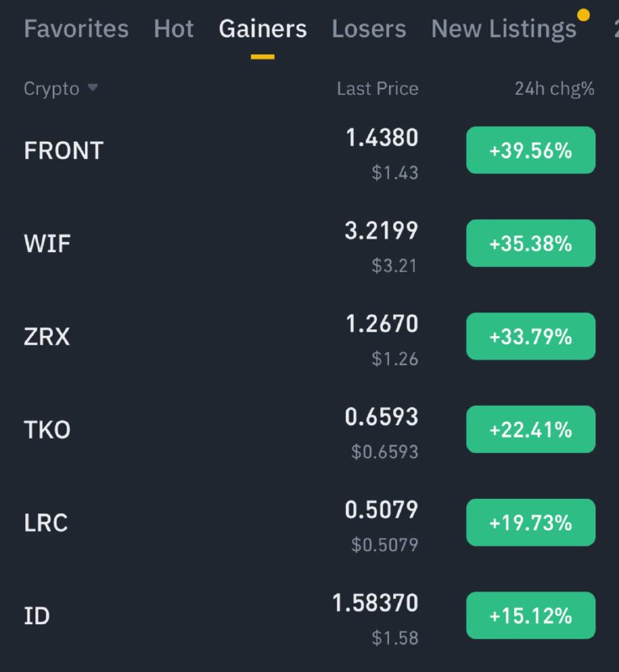Toggle ZRX +33.79% change badge

[x=530, y=337]
